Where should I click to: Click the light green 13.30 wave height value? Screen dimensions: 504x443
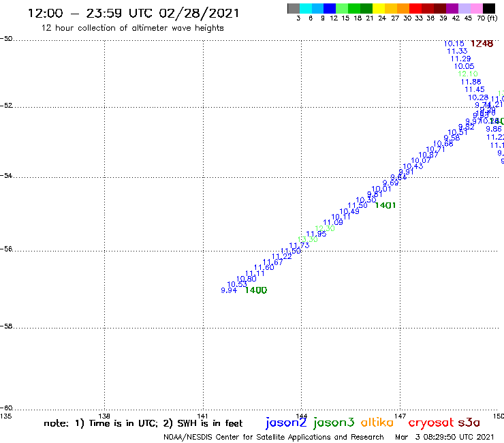pyautogui.click(x=308, y=239)
